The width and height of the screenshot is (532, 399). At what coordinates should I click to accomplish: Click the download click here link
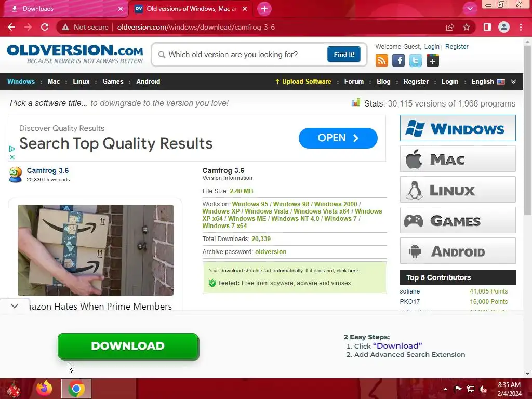pos(348,270)
